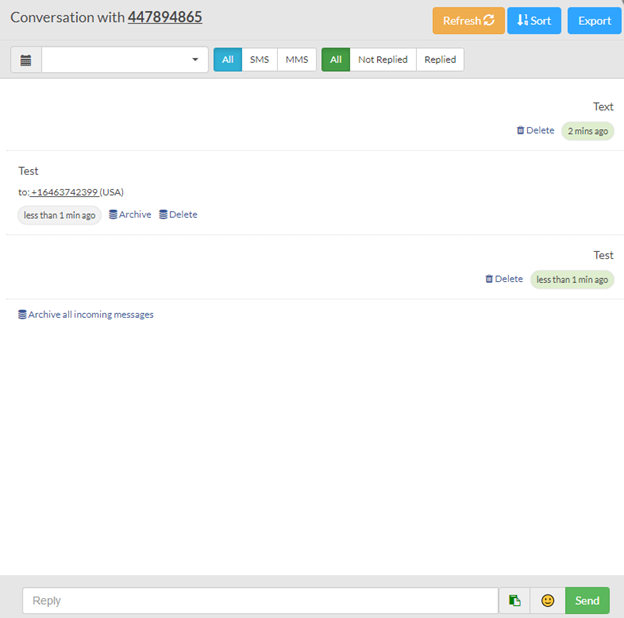Refresh the conversation
This screenshot has width=624, height=618.
tap(468, 21)
